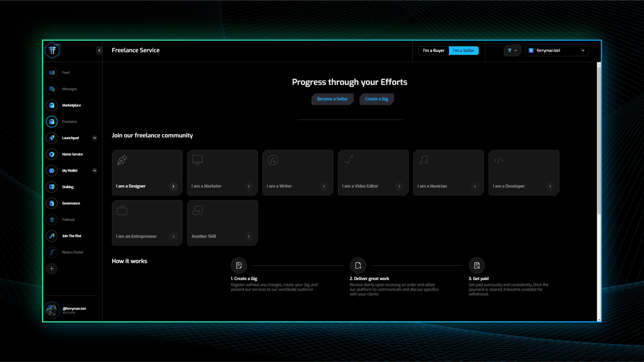
Task: Collapse the sidebar with the chevron button
Action: point(99,50)
